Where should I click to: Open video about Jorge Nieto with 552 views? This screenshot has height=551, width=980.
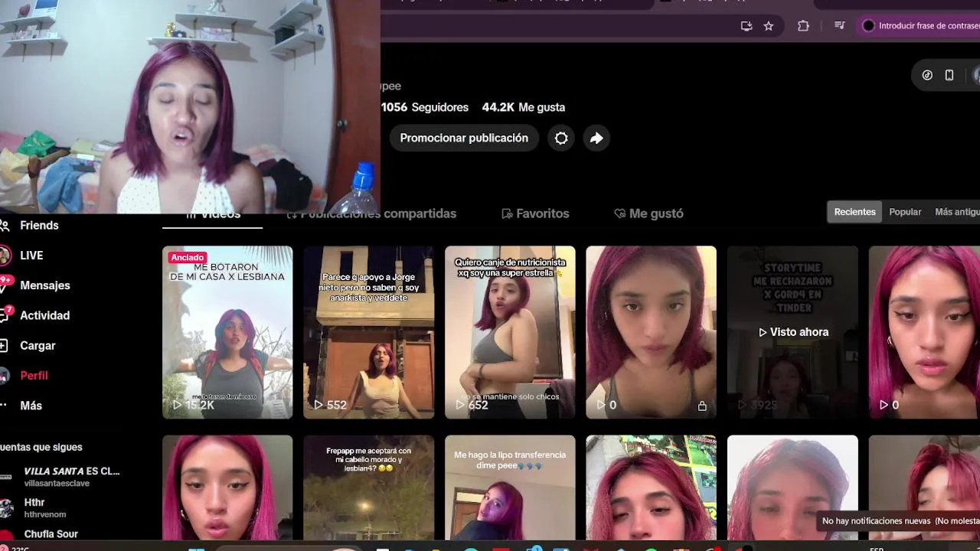[368, 332]
